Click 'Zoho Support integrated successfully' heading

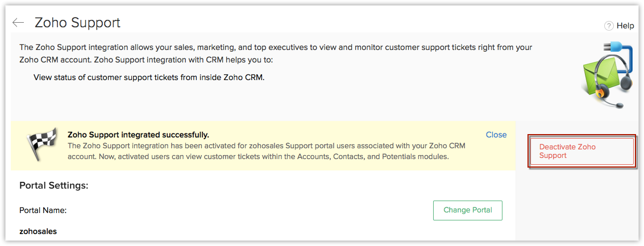tap(138, 135)
